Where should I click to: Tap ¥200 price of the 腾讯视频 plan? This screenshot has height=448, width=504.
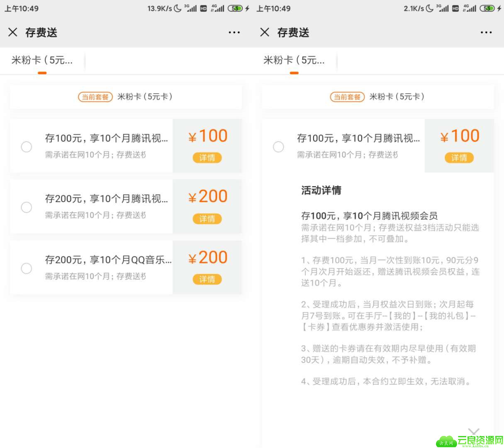click(x=208, y=197)
